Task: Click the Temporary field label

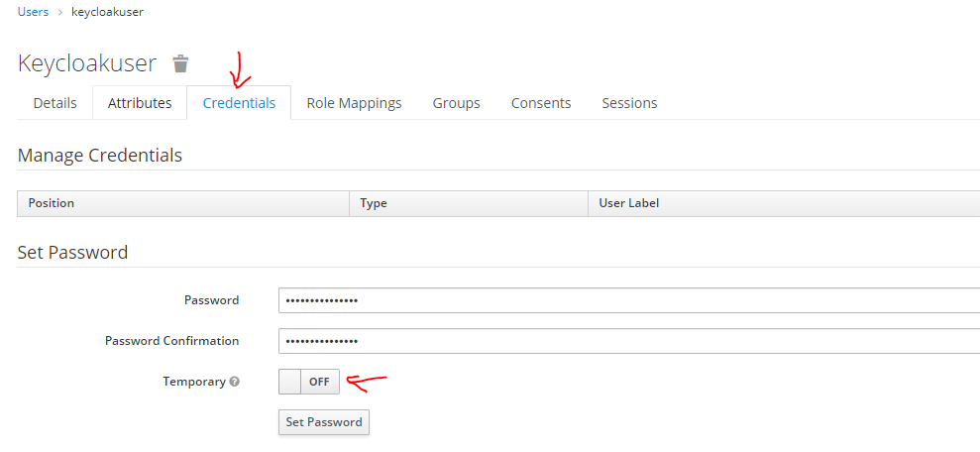Action: (194, 382)
